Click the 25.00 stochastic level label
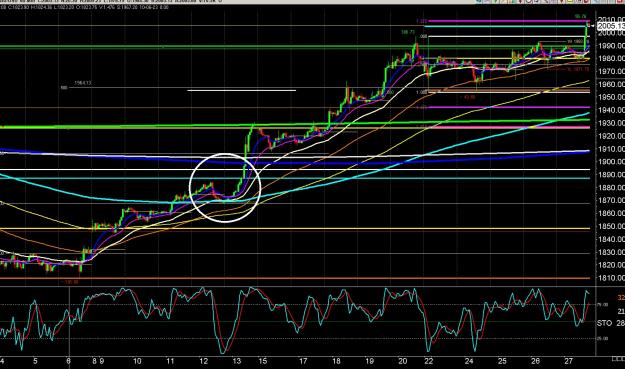Viewport: 625px width, 369px height. [602, 339]
